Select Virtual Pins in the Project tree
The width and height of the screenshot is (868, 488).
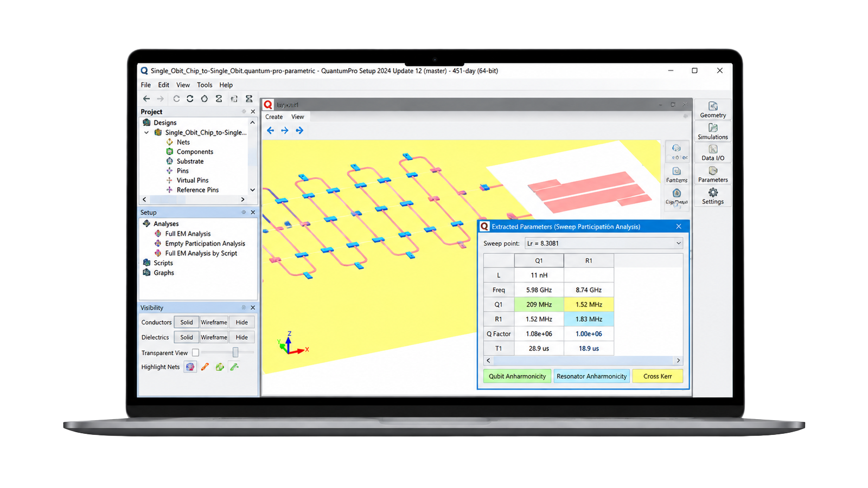coord(193,180)
